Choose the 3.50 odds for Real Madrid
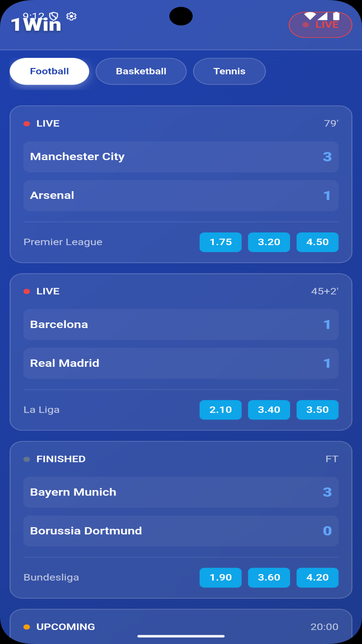Image resolution: width=362 pixels, height=644 pixels. pos(317,410)
